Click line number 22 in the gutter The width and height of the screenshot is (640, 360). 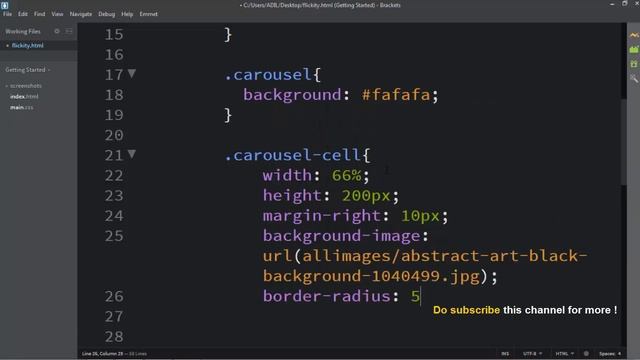[x=114, y=176]
